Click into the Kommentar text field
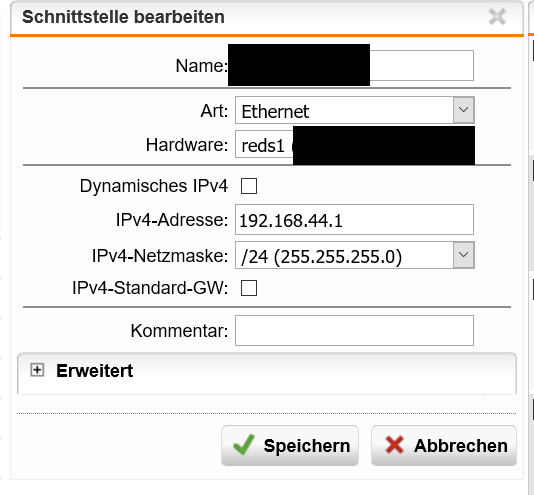534x495 pixels. pyautogui.click(x=354, y=330)
